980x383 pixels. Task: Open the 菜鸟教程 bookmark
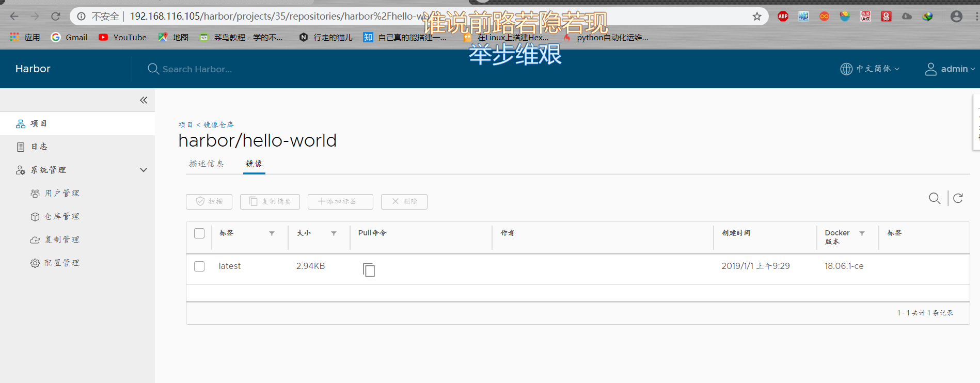click(242, 37)
